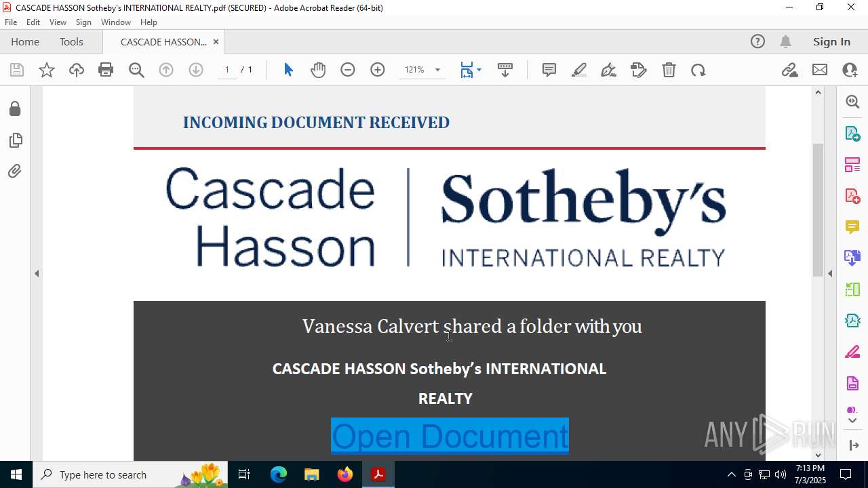Go to next page arrow

coord(196,70)
